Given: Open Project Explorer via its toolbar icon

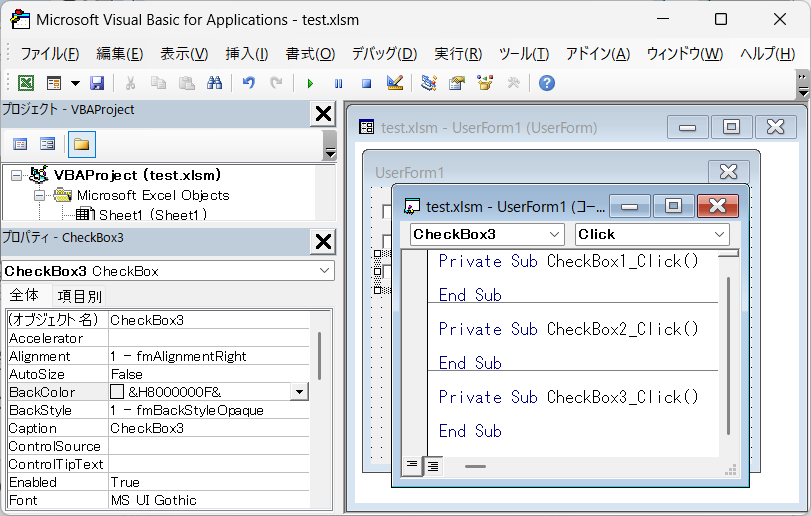Looking at the screenshot, I should (x=429, y=83).
